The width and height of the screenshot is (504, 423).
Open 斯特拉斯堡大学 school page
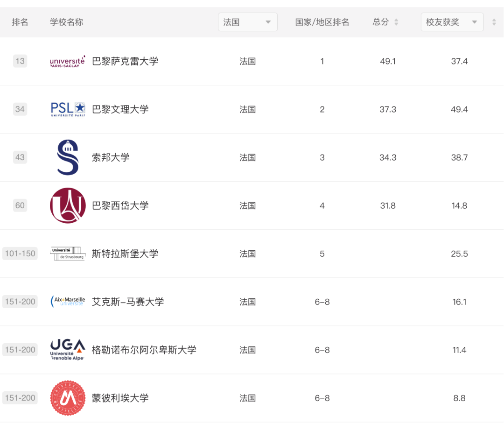click(x=125, y=254)
